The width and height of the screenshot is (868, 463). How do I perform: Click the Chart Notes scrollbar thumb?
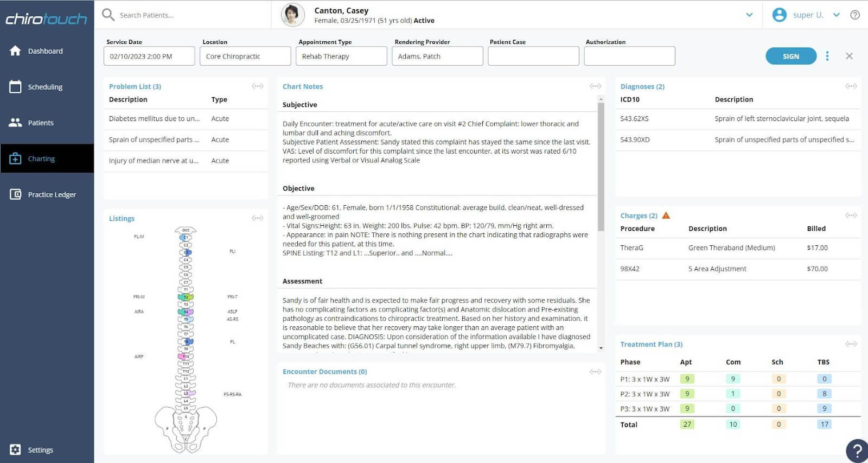click(x=601, y=166)
